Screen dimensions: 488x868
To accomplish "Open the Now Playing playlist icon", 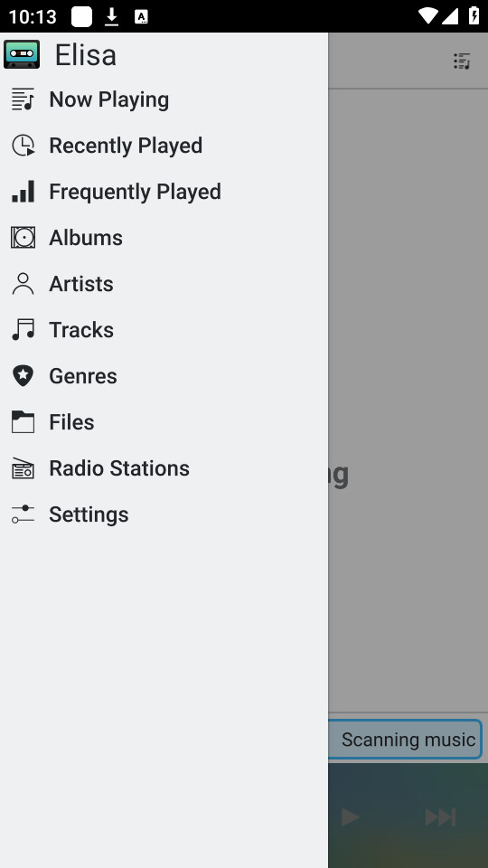I will [x=23, y=99].
